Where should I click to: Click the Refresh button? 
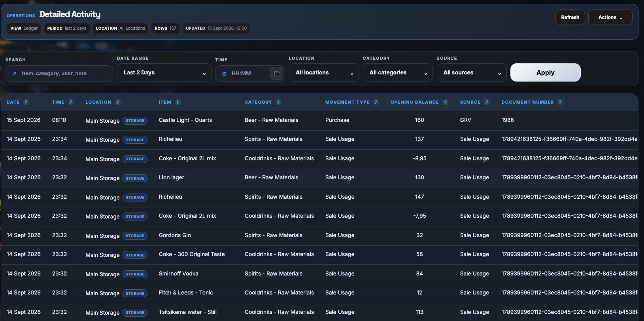click(570, 17)
